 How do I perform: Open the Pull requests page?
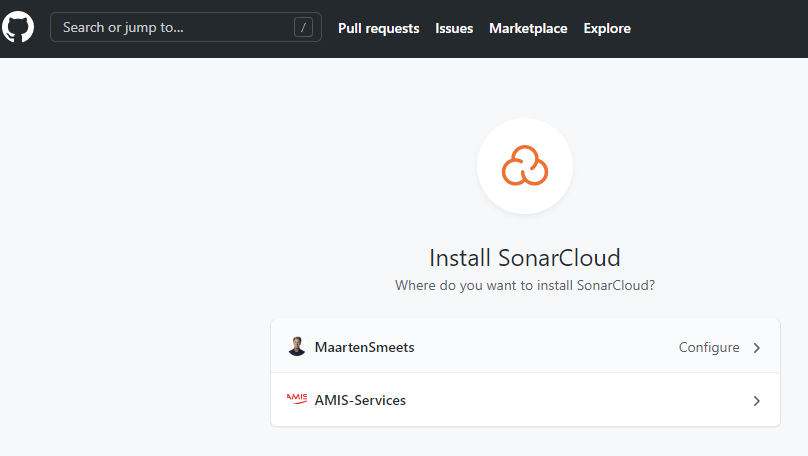pos(378,28)
